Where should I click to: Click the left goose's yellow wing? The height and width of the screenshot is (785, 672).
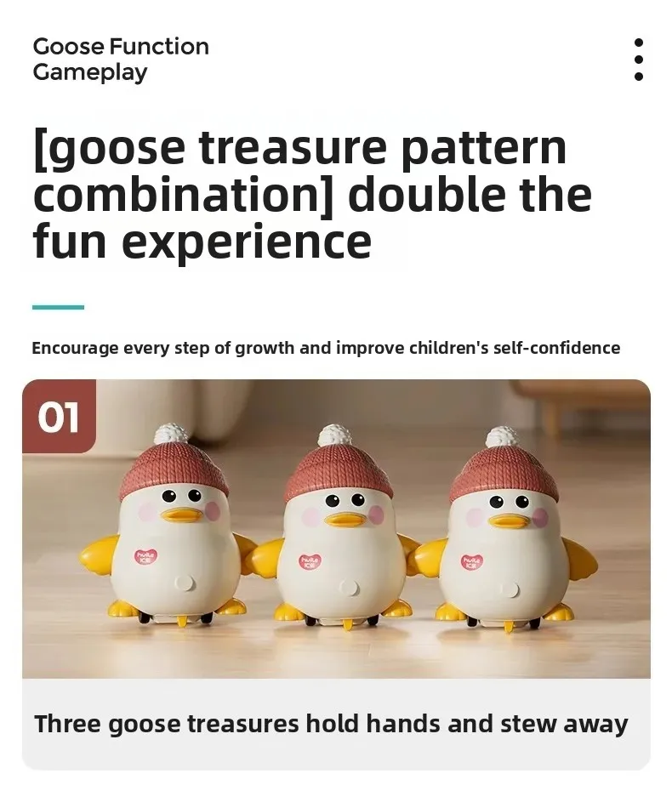(x=100, y=555)
